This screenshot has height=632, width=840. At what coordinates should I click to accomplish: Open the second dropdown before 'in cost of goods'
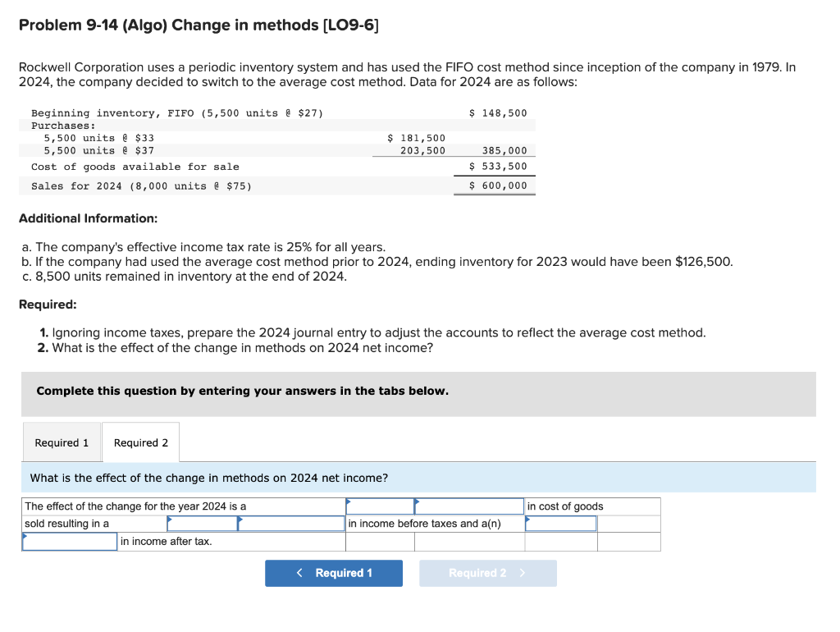coord(469,506)
